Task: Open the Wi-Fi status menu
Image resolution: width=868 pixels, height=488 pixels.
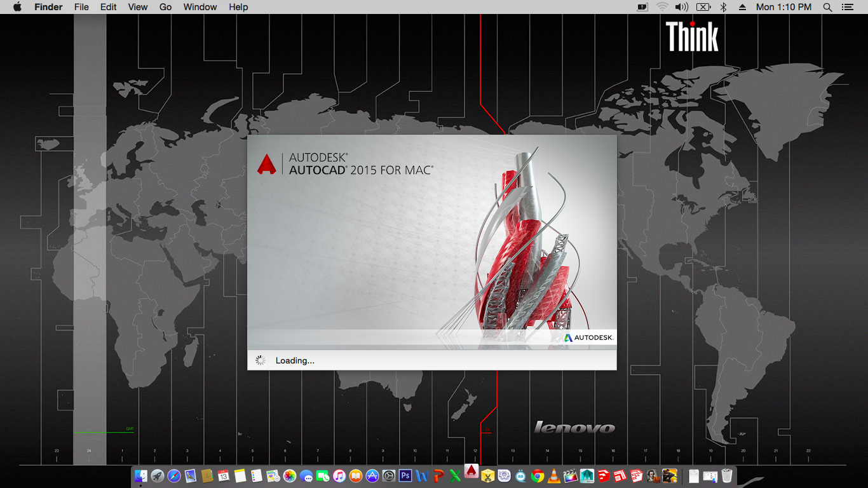Action: click(662, 7)
